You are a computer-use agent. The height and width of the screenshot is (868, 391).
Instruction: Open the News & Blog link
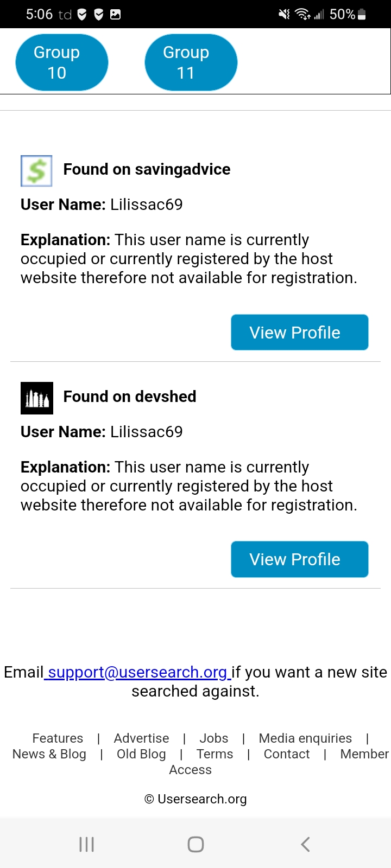[49, 754]
